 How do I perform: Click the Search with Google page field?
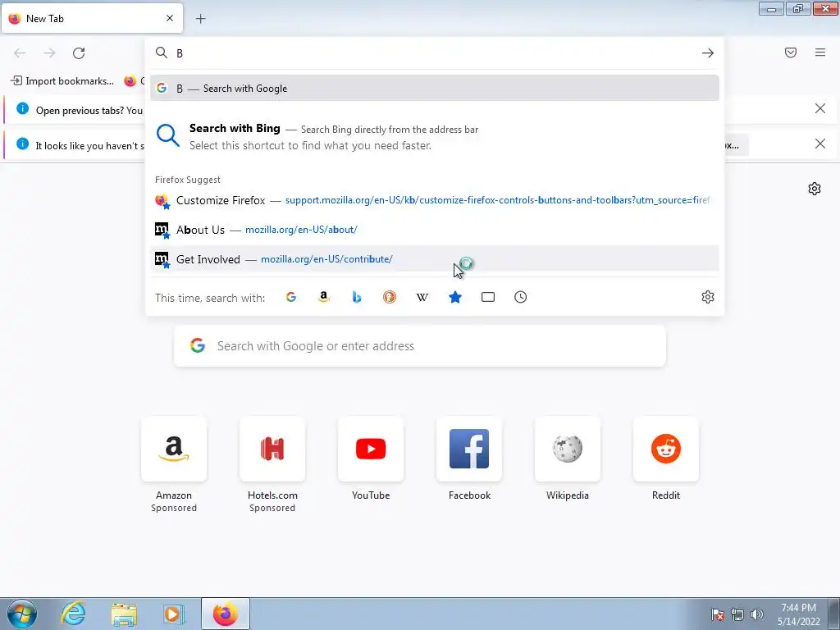(x=420, y=346)
